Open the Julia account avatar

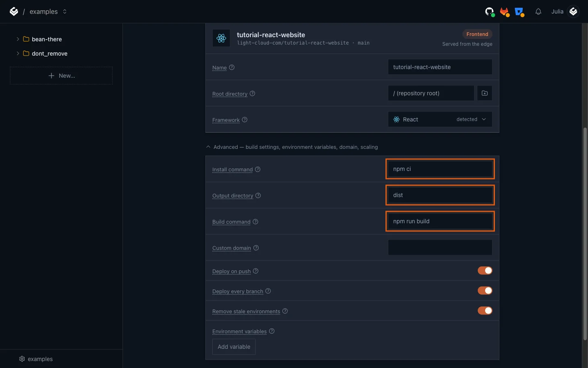pos(573,11)
